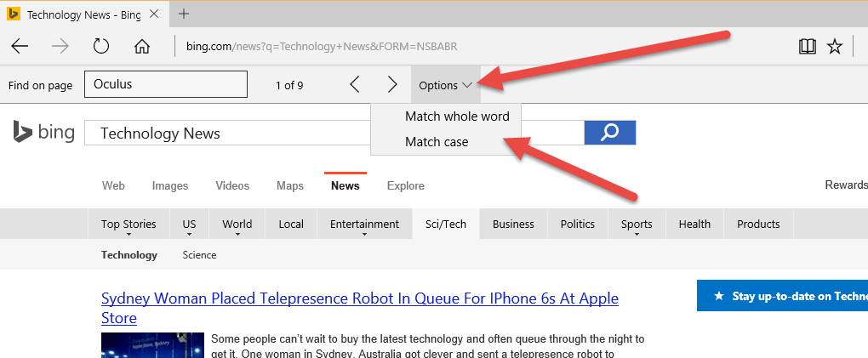This screenshot has height=358, width=868.
Task: Expand the Sports news category
Action: [637, 224]
